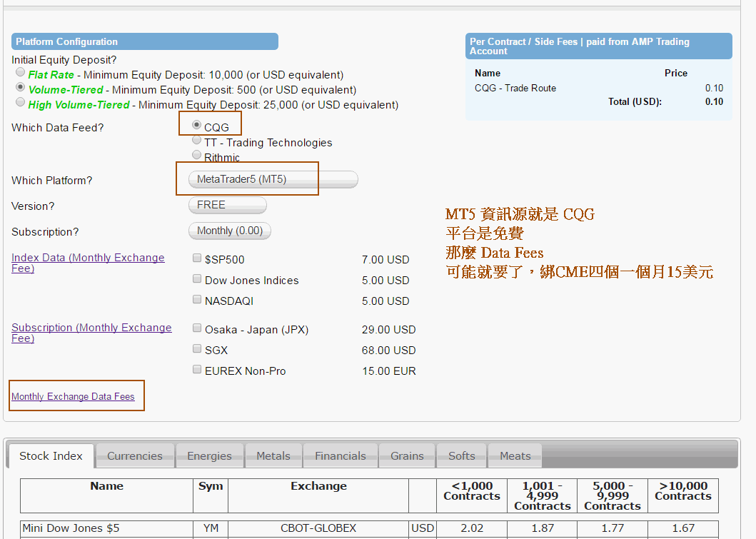Check the SGX subscription box
This screenshot has width=756, height=539.
pos(197,348)
